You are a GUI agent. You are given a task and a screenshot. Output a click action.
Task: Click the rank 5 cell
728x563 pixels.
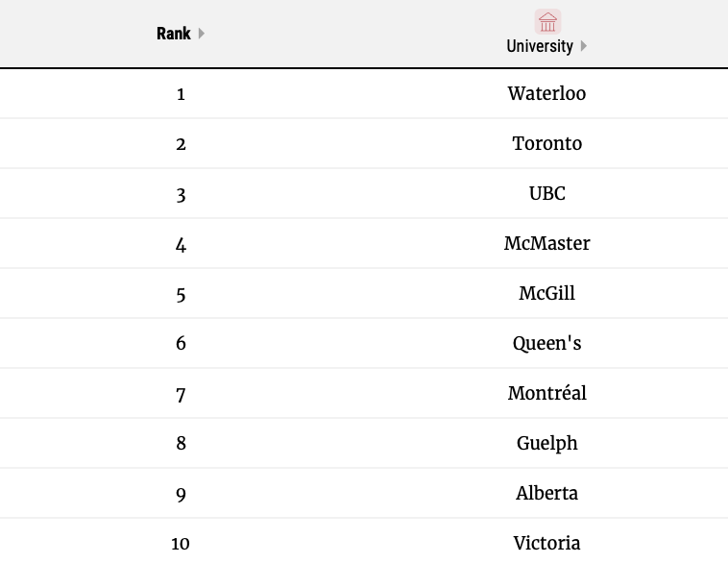[x=181, y=295]
